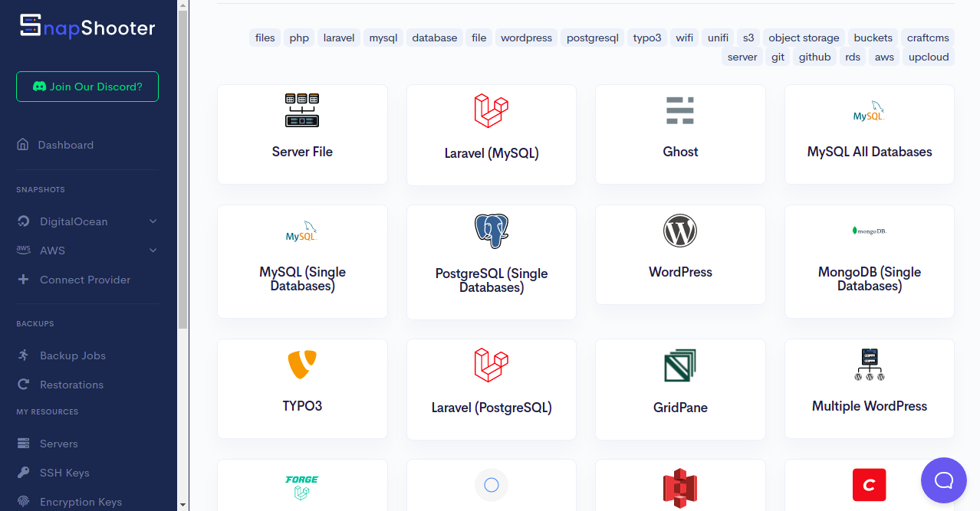Open Connect Provider
This screenshot has width=980, height=511.
pyautogui.click(x=85, y=280)
